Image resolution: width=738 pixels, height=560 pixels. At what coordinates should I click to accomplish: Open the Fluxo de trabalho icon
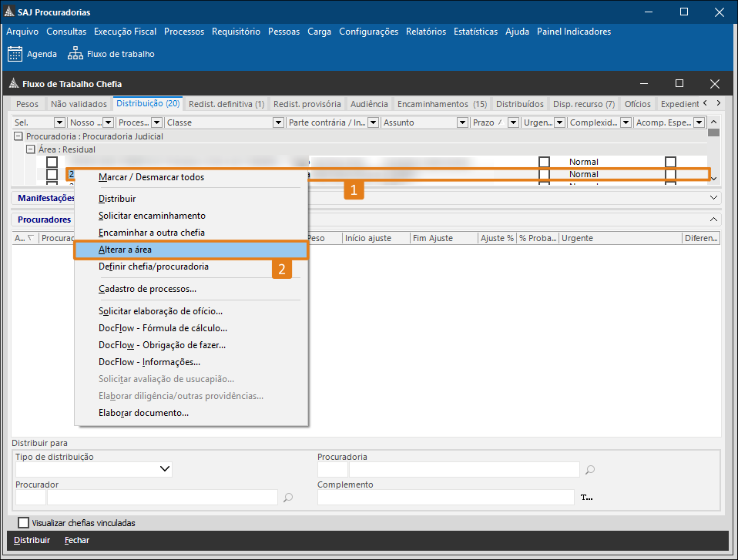[x=75, y=54]
